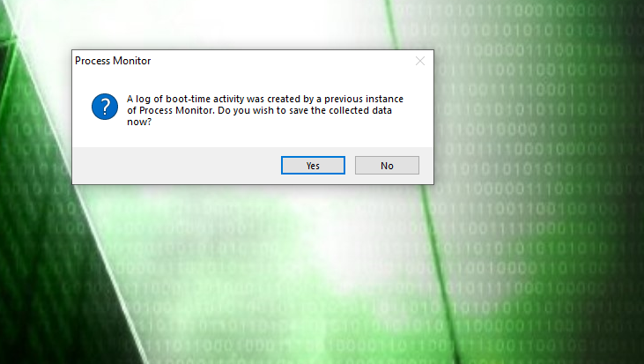The width and height of the screenshot is (644, 364).
Task: Click the white dialog body below message
Action: pyautogui.click(x=263, y=137)
